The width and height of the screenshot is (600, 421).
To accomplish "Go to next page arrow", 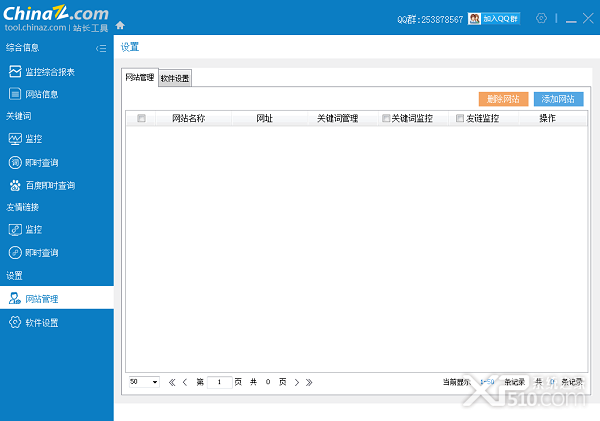I will [x=297, y=382].
